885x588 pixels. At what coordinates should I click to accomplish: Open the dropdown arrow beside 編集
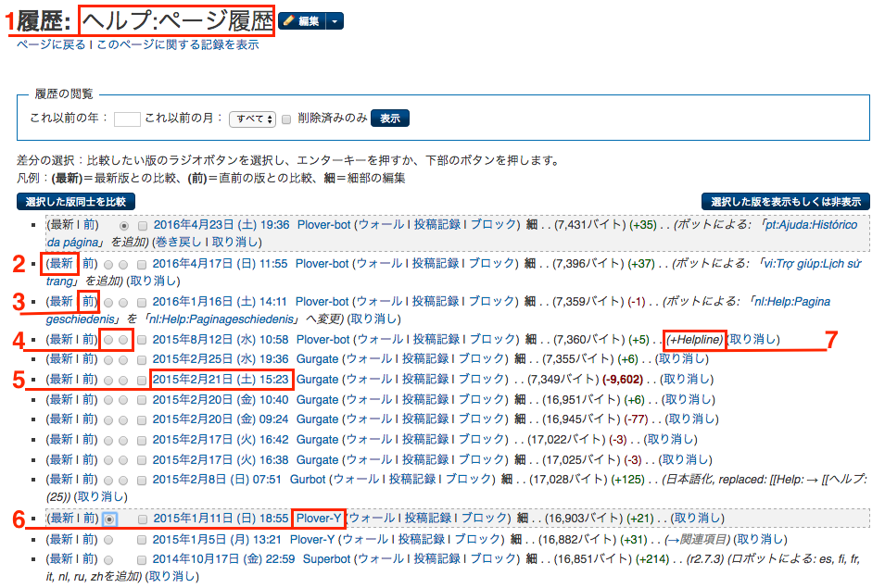[335, 21]
